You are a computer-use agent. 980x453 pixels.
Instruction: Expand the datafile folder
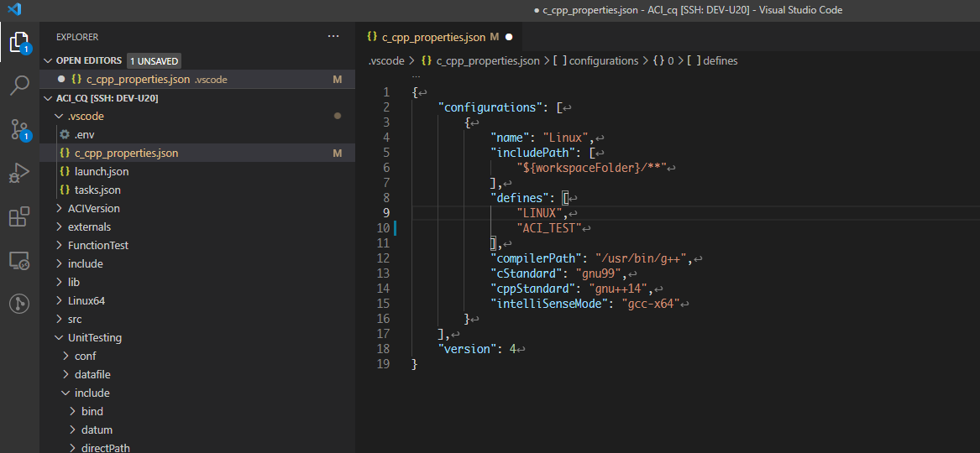pos(66,374)
